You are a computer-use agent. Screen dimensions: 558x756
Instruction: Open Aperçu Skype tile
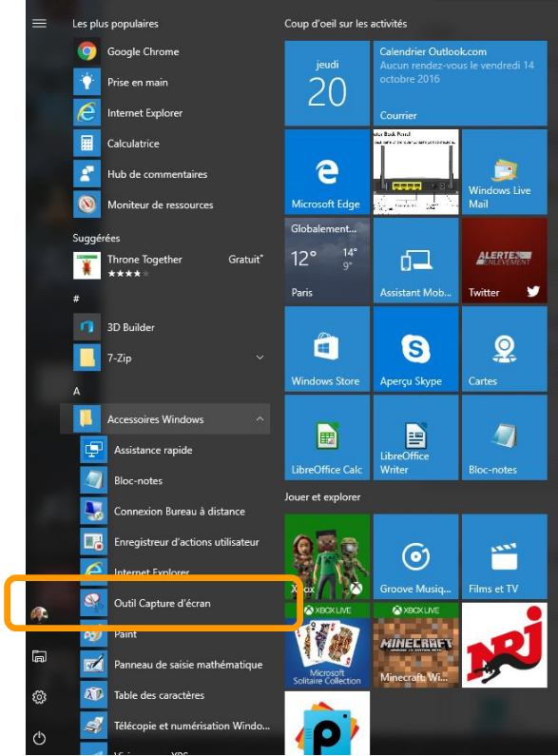pyautogui.click(x=415, y=349)
